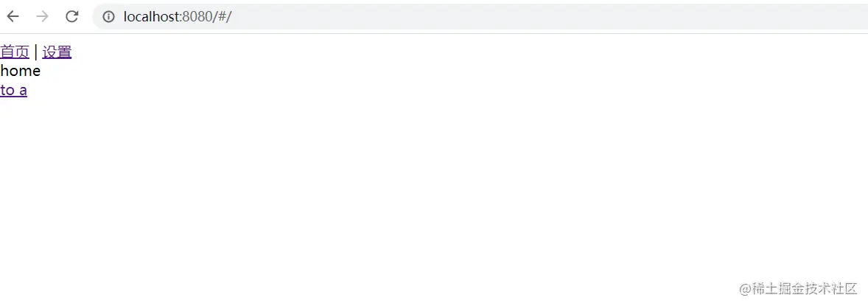Switch to settings via the 设置 nav item
Screen dimensions: 868x306
[57, 52]
